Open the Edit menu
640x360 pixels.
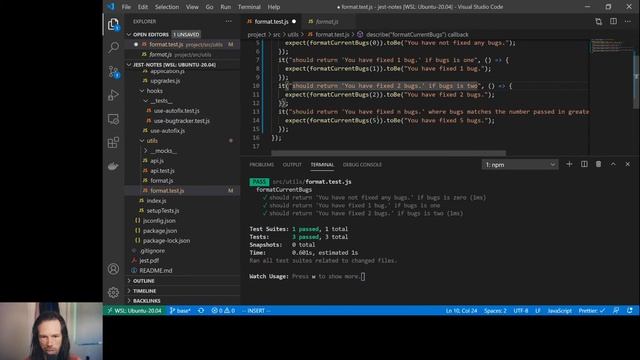(143, 7)
